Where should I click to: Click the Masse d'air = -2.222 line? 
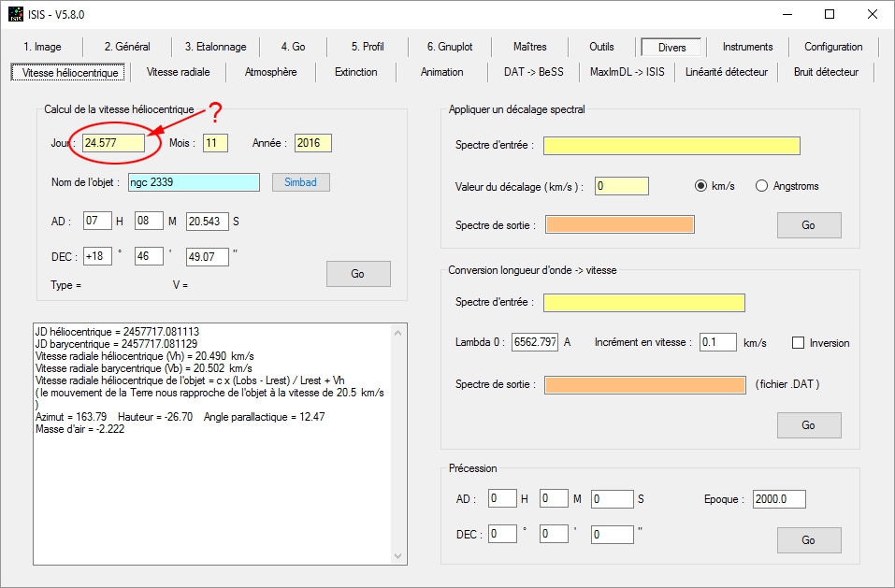pyautogui.click(x=79, y=429)
